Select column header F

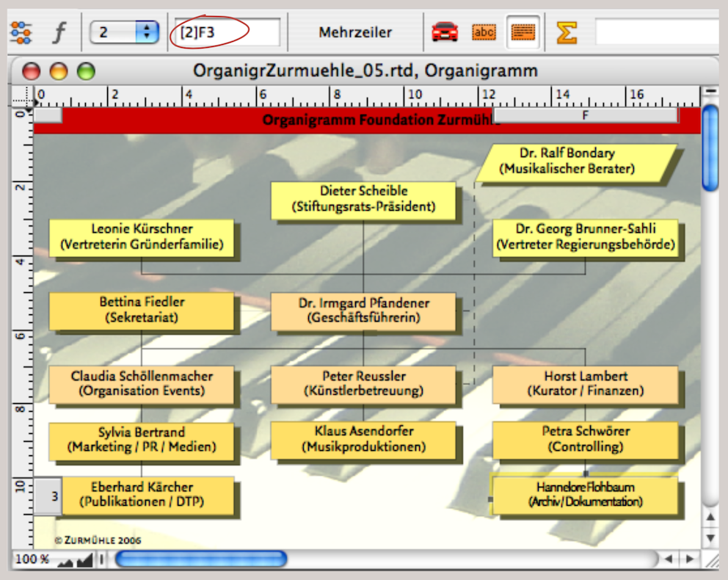(x=585, y=116)
